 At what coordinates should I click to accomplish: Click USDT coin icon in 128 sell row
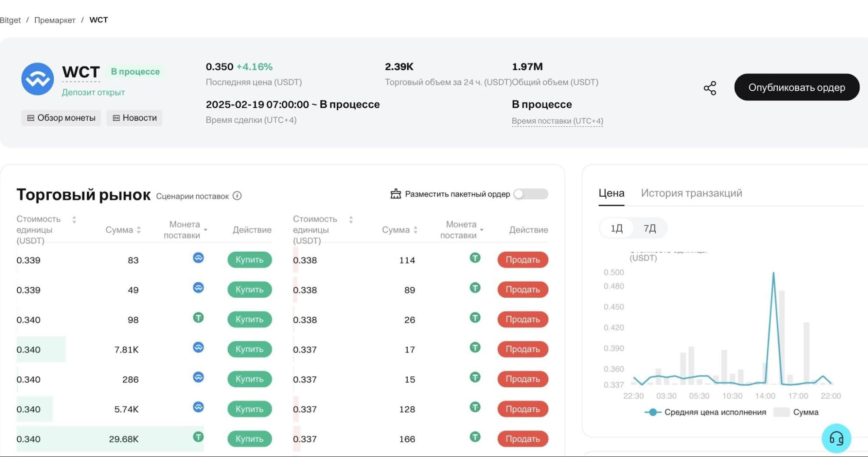475,407
